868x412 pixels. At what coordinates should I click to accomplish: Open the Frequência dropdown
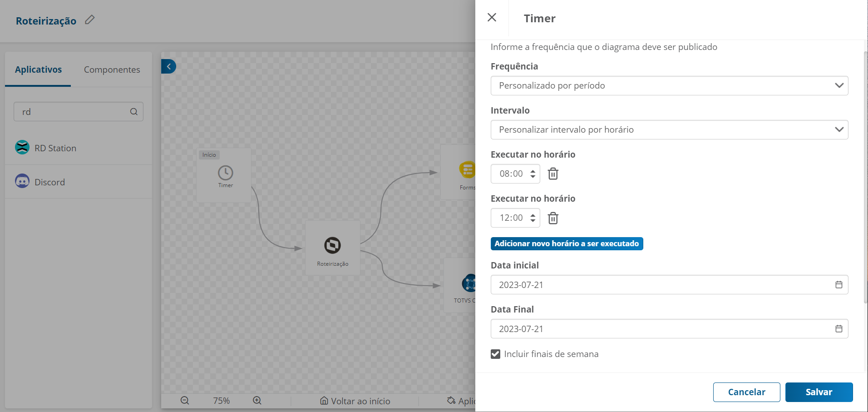tap(669, 85)
